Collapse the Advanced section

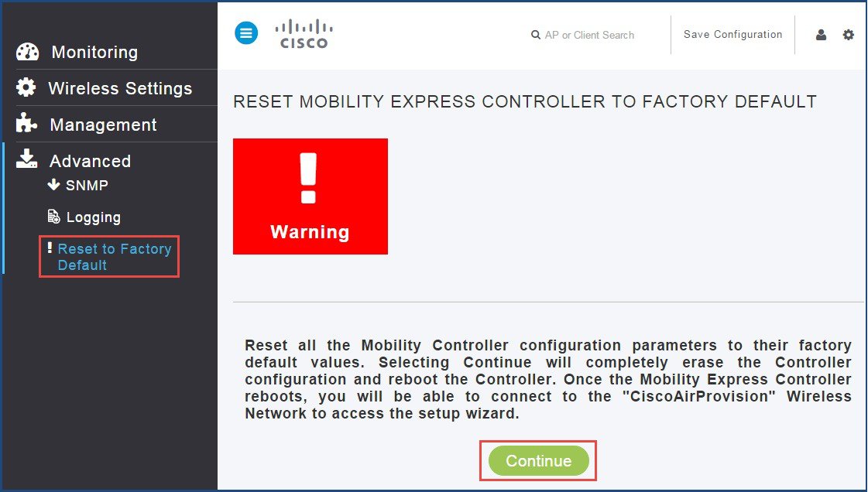(x=91, y=161)
